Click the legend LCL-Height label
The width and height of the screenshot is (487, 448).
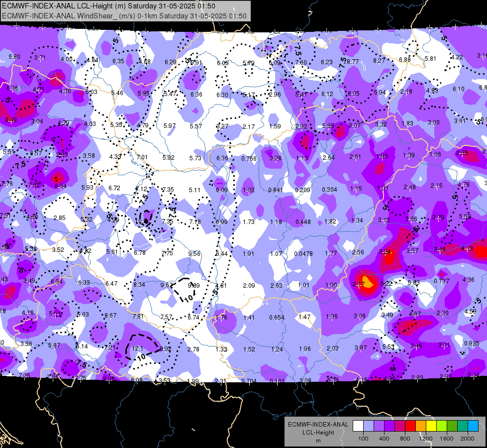(318, 433)
